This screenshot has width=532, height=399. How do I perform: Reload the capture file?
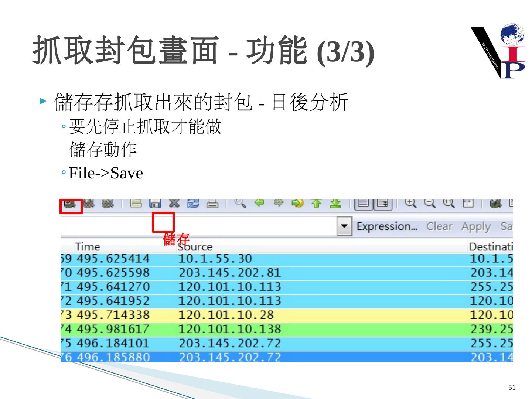click(193, 203)
